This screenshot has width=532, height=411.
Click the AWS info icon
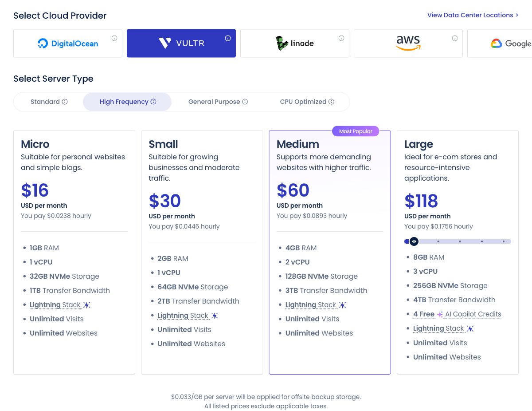[x=455, y=38]
